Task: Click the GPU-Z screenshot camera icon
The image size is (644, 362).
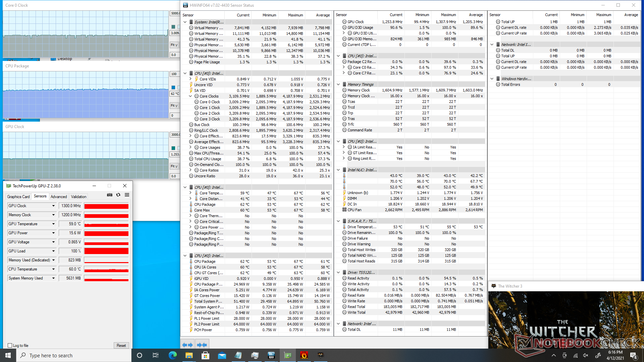Action: pyautogui.click(x=110, y=195)
